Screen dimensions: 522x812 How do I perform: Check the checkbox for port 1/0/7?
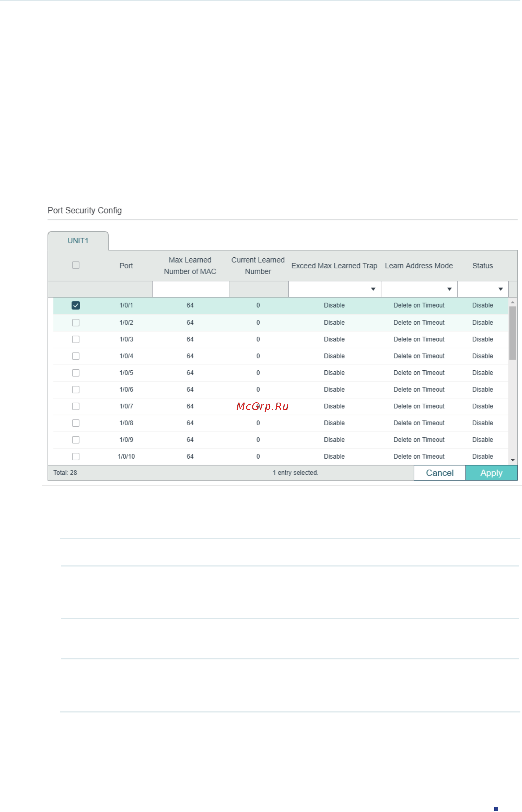click(76, 406)
